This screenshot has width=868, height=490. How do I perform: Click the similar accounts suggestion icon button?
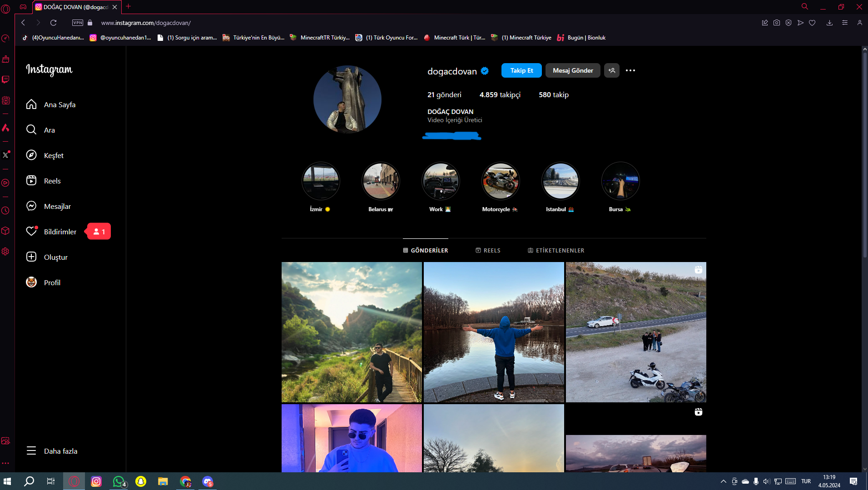[612, 70]
